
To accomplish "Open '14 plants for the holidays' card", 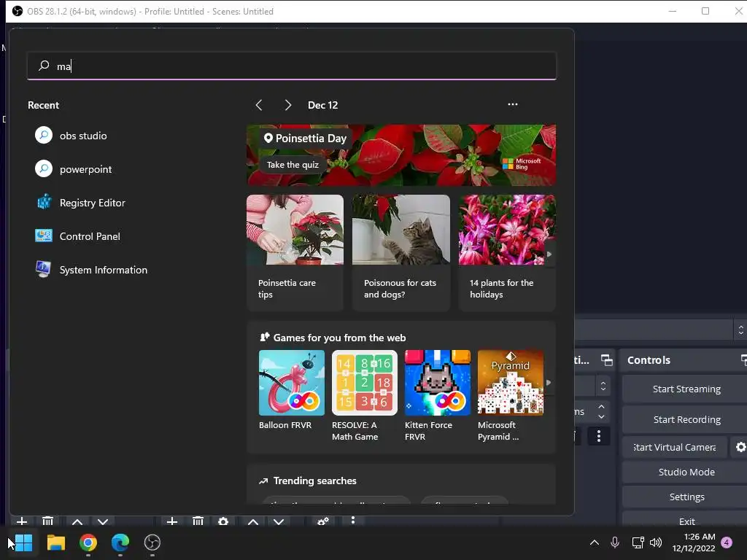I will (x=507, y=252).
